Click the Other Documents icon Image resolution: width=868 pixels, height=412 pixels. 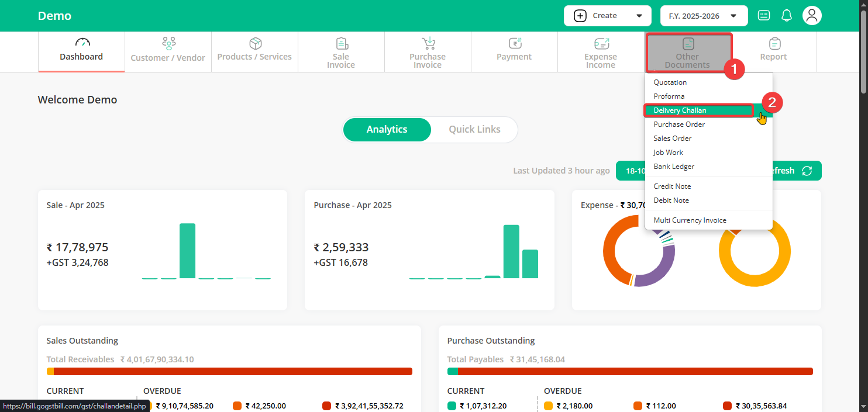click(688, 43)
